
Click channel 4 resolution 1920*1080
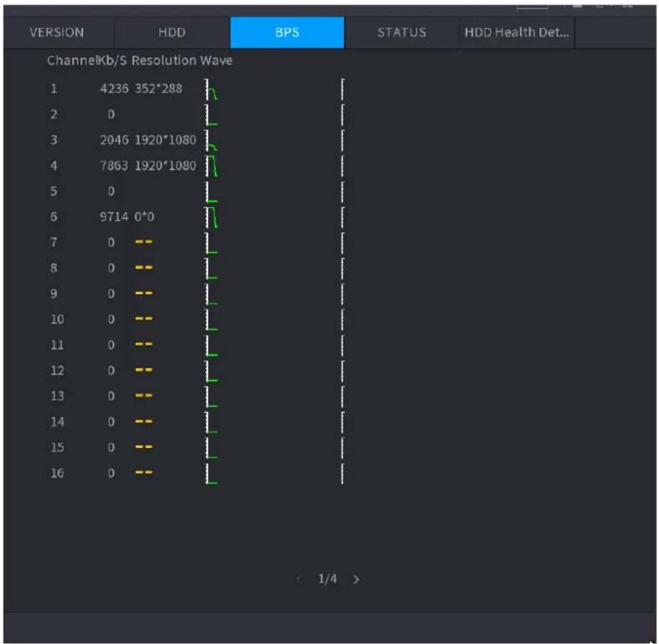165,165
